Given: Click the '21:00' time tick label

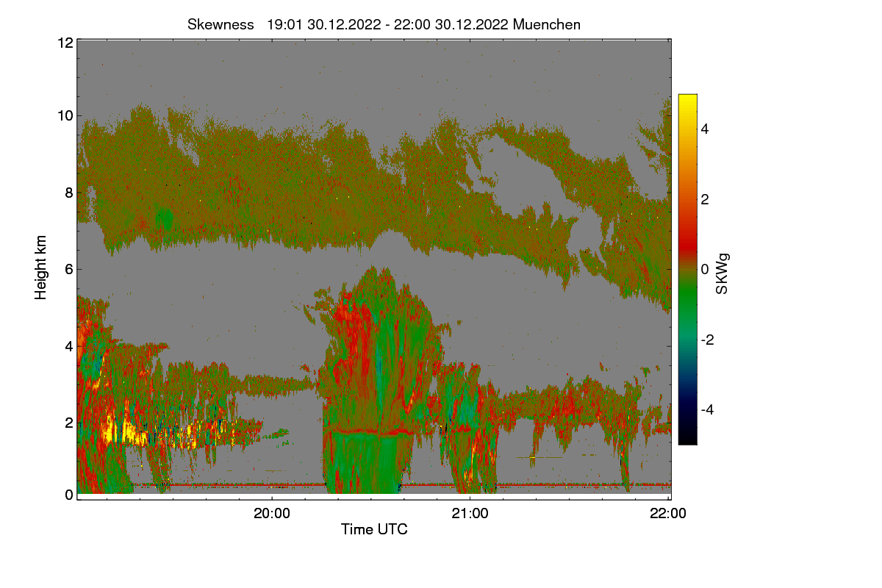Looking at the screenshot, I should 470,514.
